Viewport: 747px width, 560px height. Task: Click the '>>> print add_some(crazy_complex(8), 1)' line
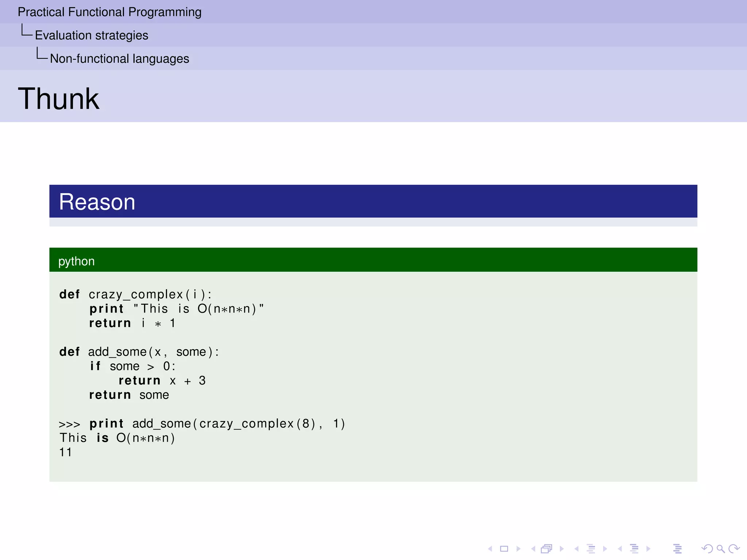pos(202,424)
